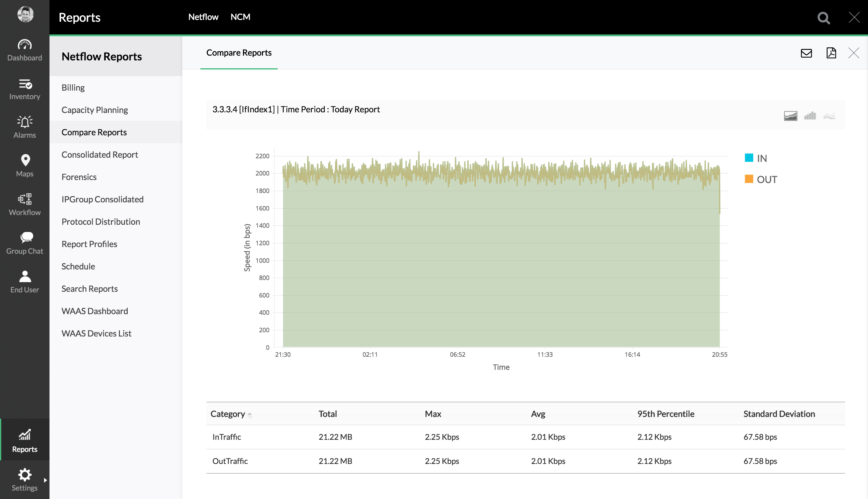Screen dimensions: 868x499
Task: Open the End User section
Action: tap(24, 281)
